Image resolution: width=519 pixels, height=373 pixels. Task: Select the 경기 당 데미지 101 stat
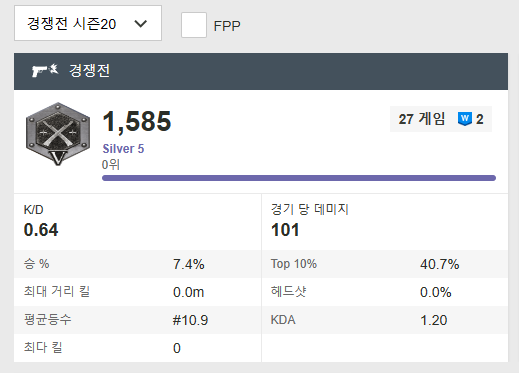(x=385, y=222)
